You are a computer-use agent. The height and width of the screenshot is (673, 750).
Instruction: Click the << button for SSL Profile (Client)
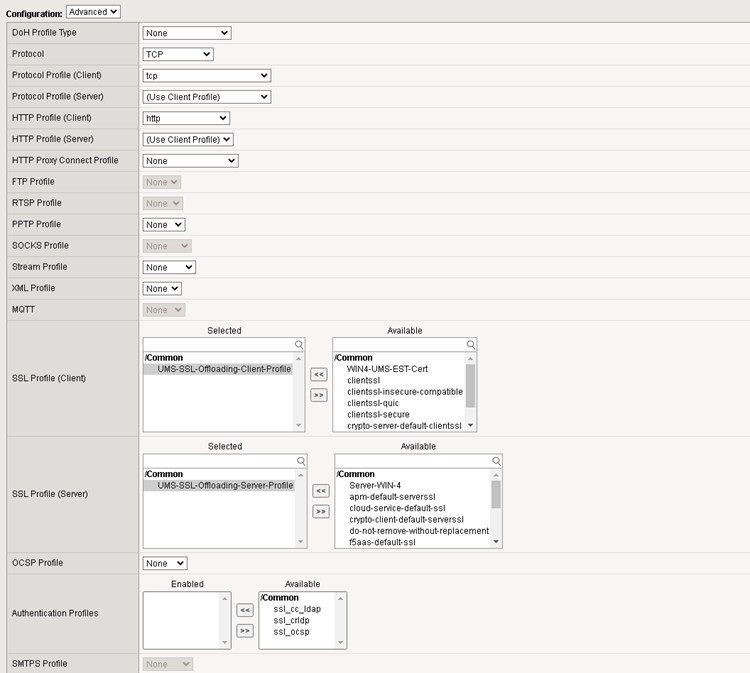pos(318,375)
